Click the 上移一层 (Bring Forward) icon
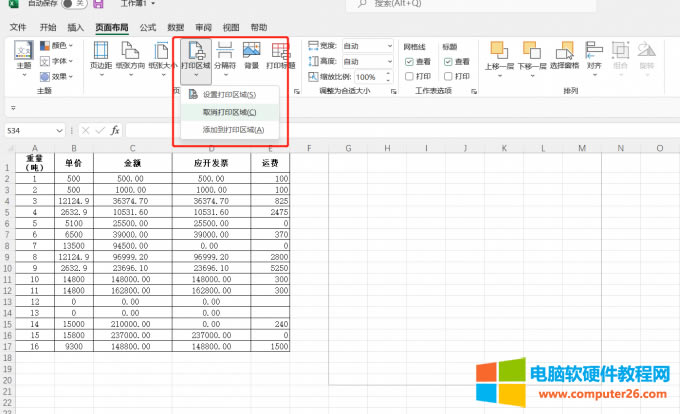This screenshot has height=414, width=680. [x=498, y=52]
